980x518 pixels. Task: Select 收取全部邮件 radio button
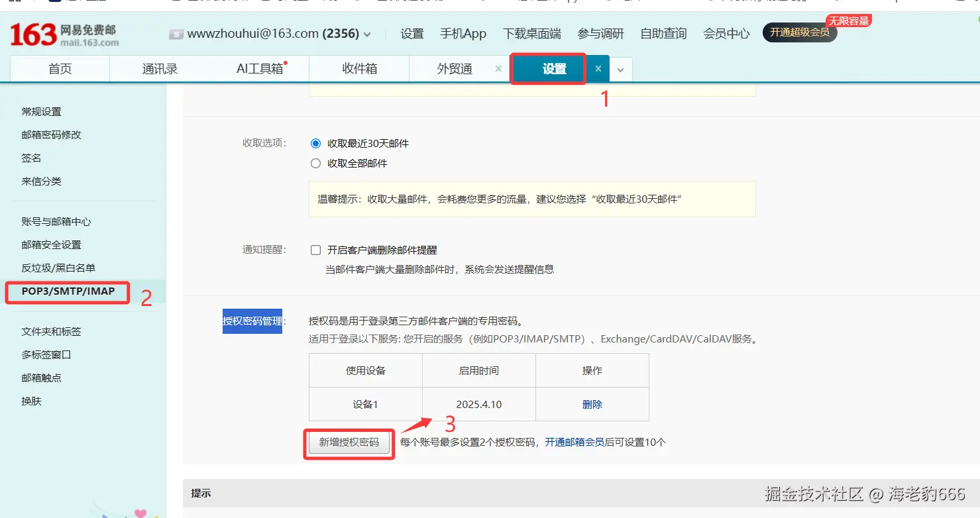(316, 163)
